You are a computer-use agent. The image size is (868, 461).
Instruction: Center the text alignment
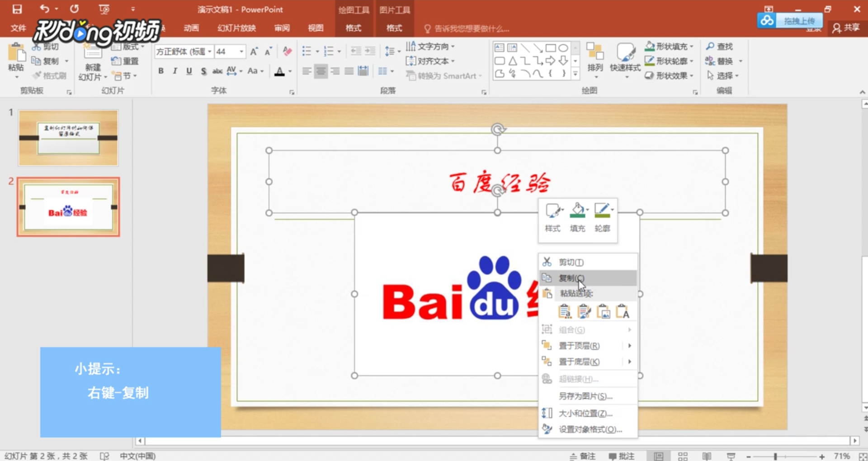tap(321, 71)
